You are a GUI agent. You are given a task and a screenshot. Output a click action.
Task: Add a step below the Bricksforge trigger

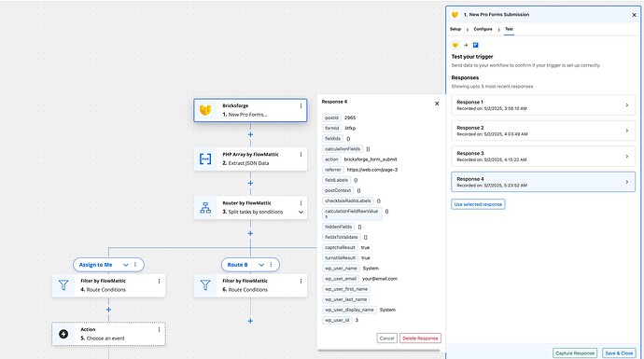point(250,134)
